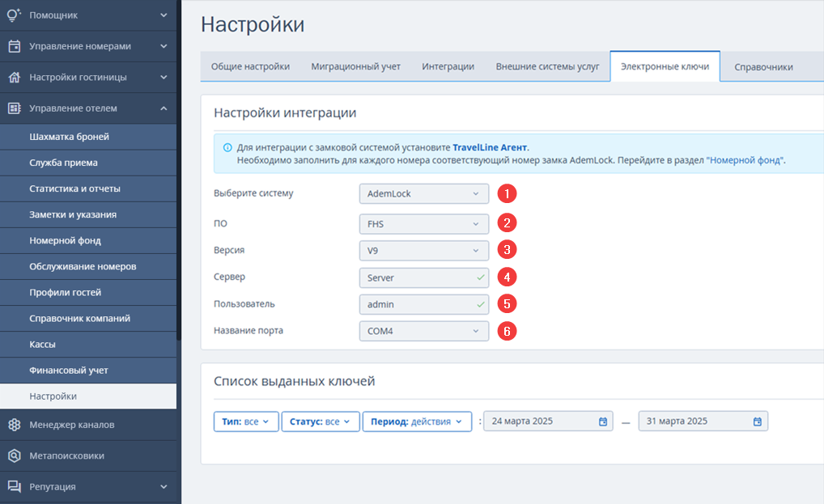Viewport: 824px width, 504px height.
Task: Open the Статус: все filter
Action: pos(321,421)
